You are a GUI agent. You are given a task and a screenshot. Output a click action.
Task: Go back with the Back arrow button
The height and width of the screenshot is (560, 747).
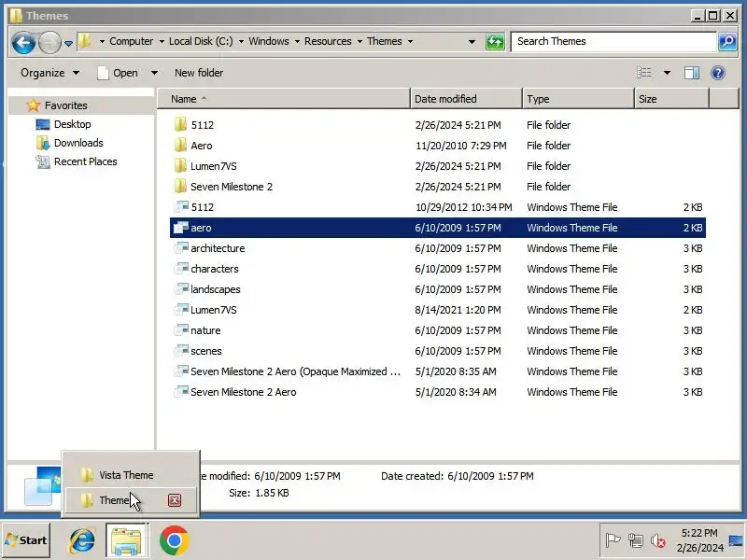click(23, 43)
